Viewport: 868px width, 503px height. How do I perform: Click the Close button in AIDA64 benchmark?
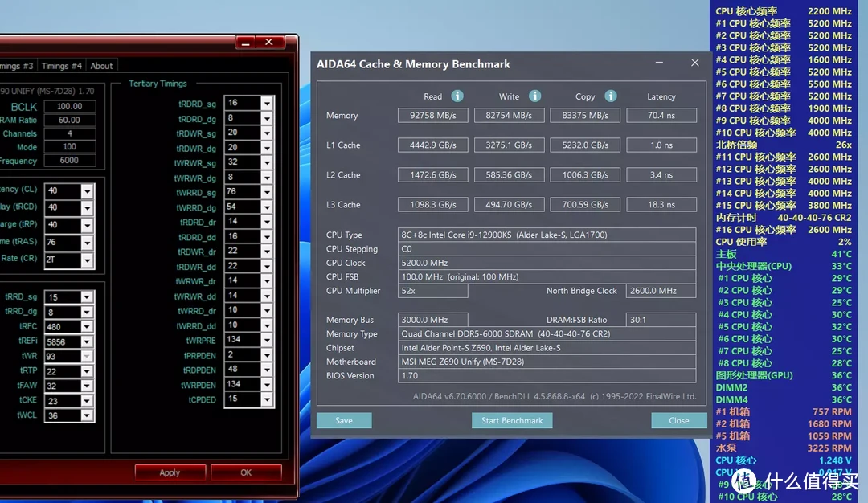[678, 420]
